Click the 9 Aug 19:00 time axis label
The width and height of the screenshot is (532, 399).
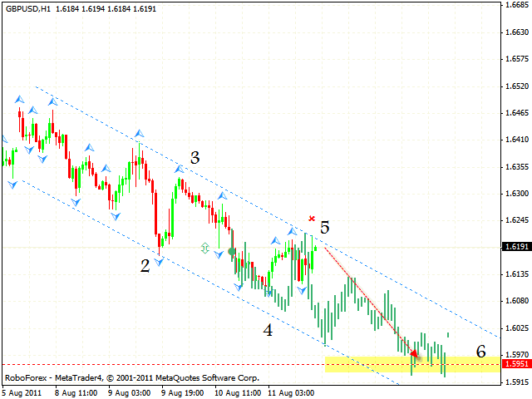click(x=183, y=393)
